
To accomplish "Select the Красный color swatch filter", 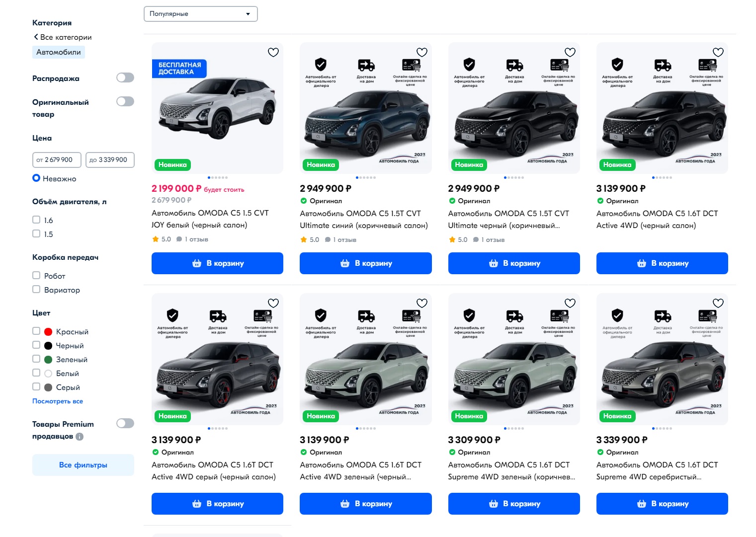I will click(48, 332).
